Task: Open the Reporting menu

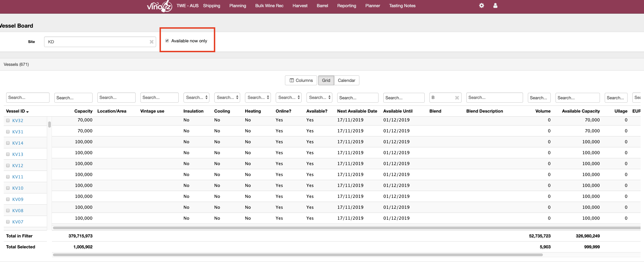Action: pos(346,6)
